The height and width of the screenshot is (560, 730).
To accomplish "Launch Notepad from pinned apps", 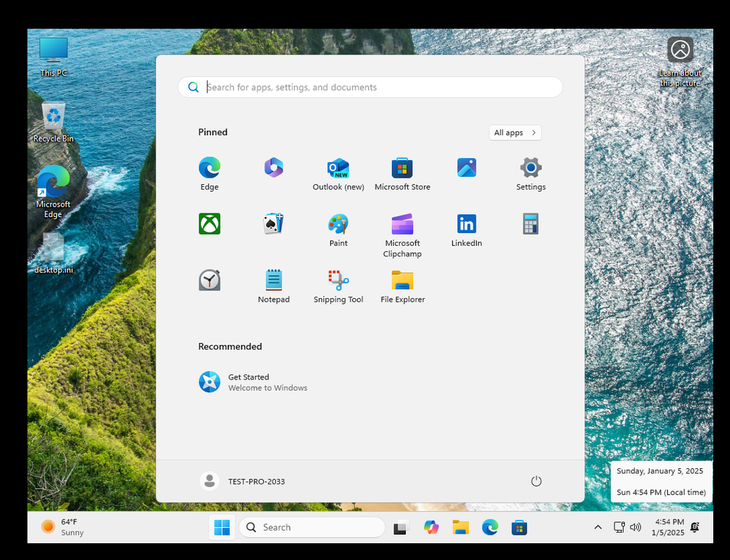I will 274,287.
